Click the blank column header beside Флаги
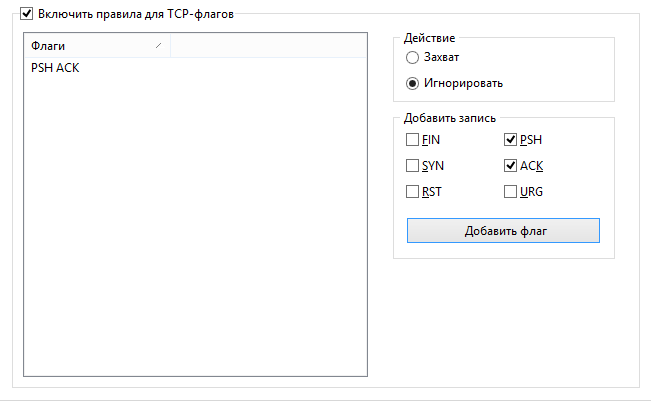The image size is (651, 401). coord(268,46)
